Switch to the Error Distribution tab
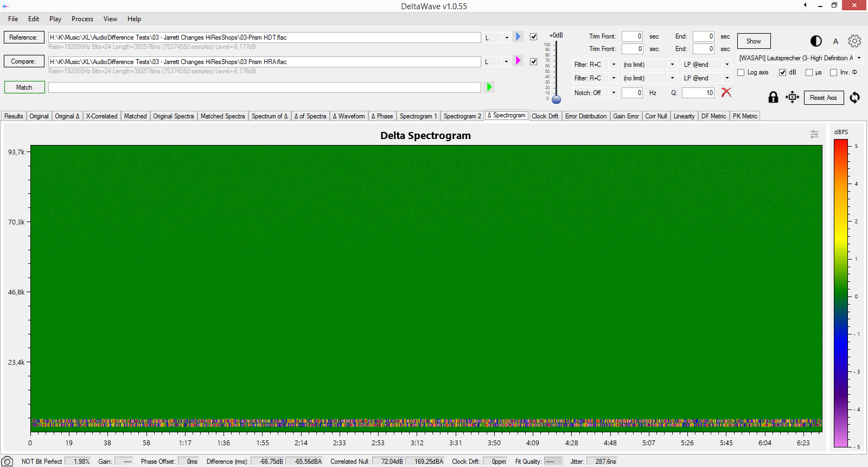Image resolution: width=868 pixels, height=467 pixels. coord(586,116)
